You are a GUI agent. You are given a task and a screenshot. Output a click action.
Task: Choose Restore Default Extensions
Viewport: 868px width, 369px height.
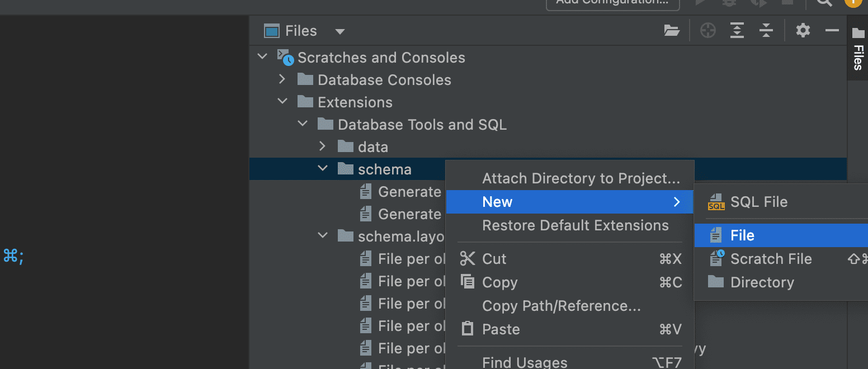pos(575,225)
